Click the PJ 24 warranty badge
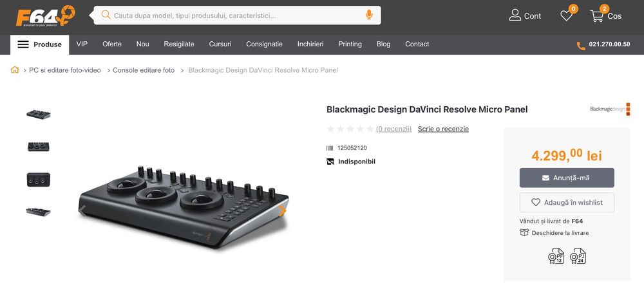The width and height of the screenshot is (644, 289). (578, 256)
